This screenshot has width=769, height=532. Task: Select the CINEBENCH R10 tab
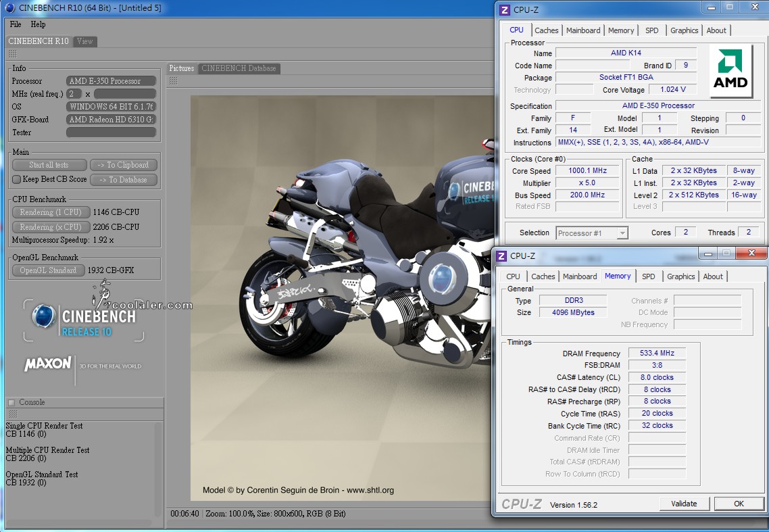[39, 41]
